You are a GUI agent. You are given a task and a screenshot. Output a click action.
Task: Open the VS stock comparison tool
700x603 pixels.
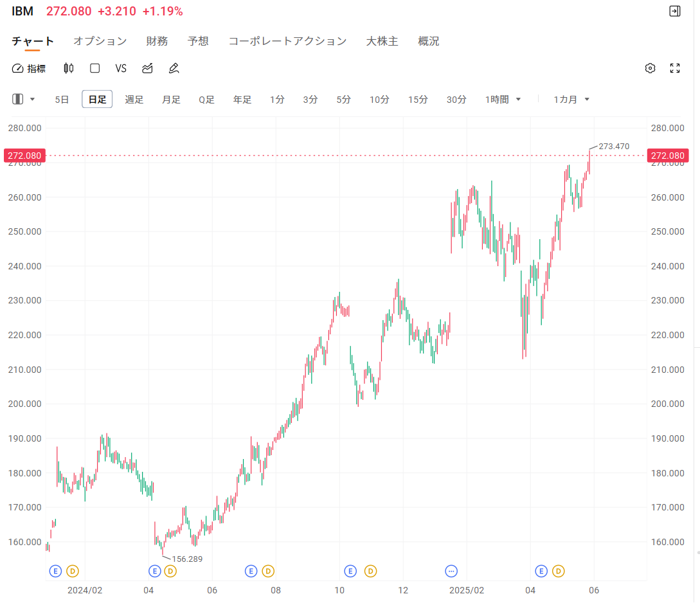tap(121, 68)
